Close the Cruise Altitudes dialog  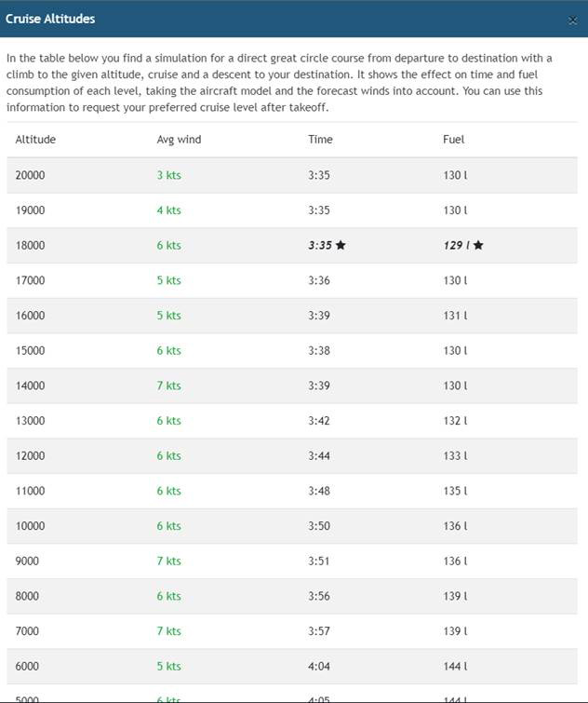pos(572,20)
